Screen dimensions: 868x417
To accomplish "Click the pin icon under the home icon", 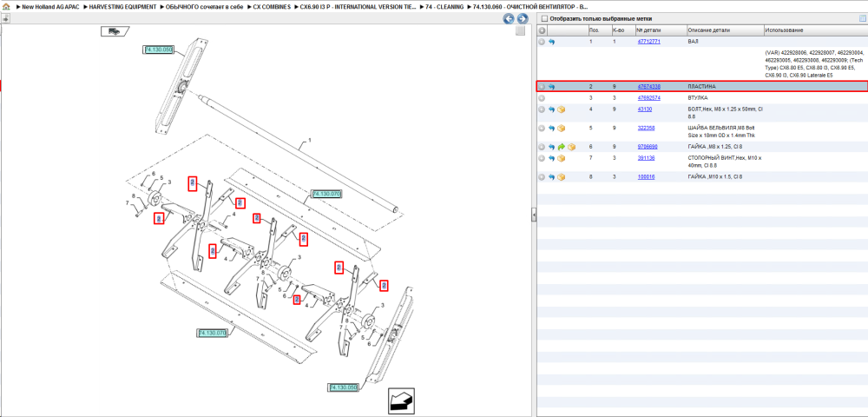I will tap(5, 18).
